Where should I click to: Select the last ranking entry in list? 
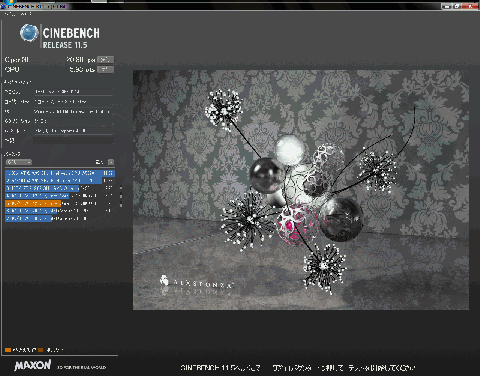tap(60, 219)
